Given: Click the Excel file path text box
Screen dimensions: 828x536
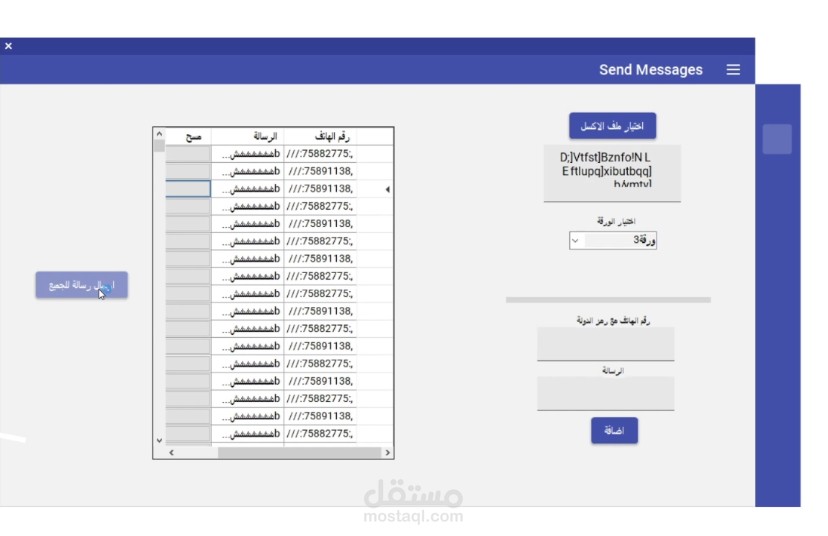Looking at the screenshot, I should point(612,173).
